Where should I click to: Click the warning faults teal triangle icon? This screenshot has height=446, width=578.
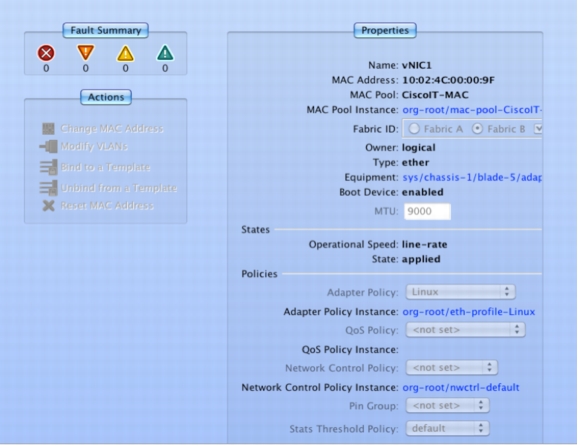click(165, 53)
